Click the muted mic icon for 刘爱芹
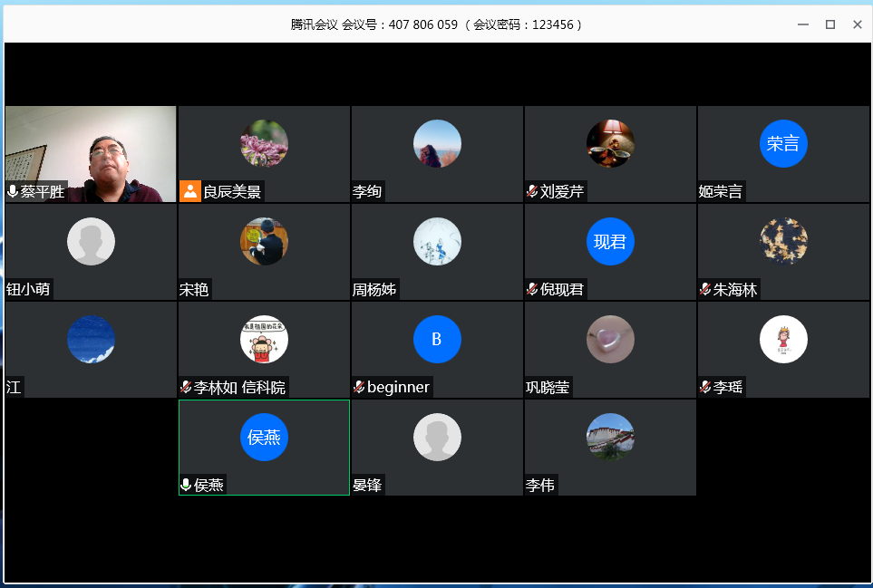The width and height of the screenshot is (873, 588). 532,191
